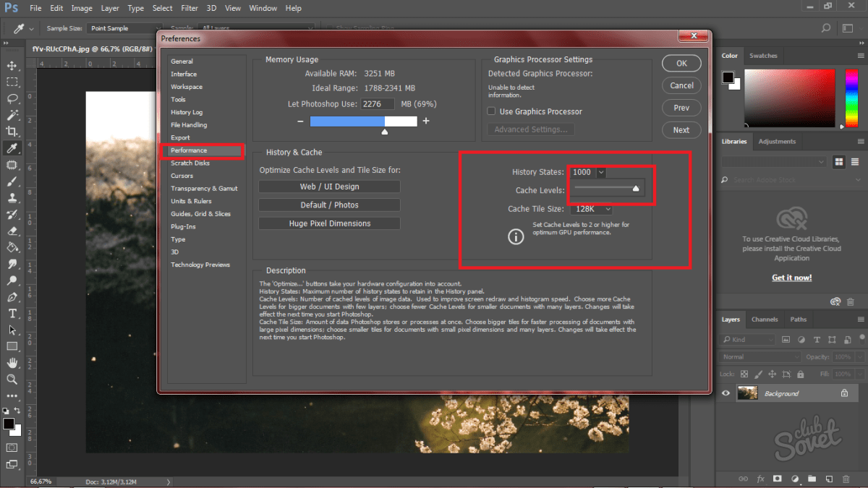Click the Libraries panel trash icon
The image size is (868, 488).
click(851, 301)
